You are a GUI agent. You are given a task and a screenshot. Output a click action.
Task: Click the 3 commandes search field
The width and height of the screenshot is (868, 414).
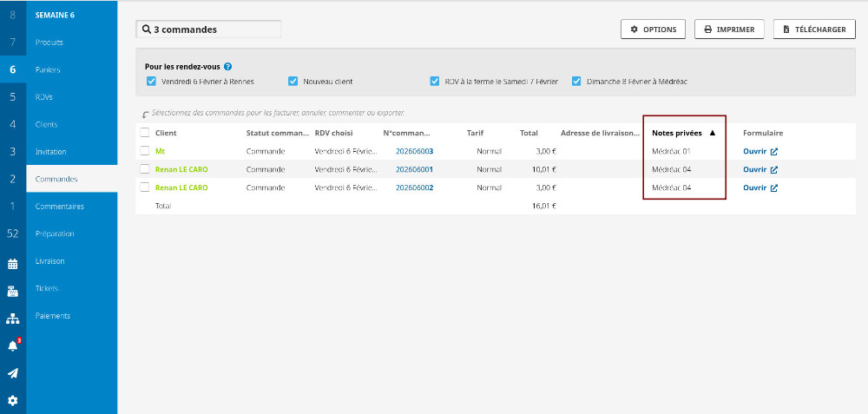coord(209,30)
